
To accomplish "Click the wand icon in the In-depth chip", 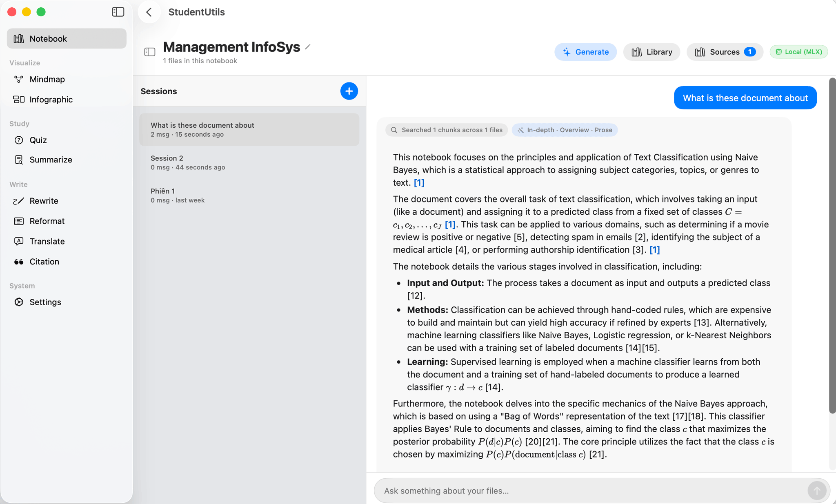I will pos(520,130).
